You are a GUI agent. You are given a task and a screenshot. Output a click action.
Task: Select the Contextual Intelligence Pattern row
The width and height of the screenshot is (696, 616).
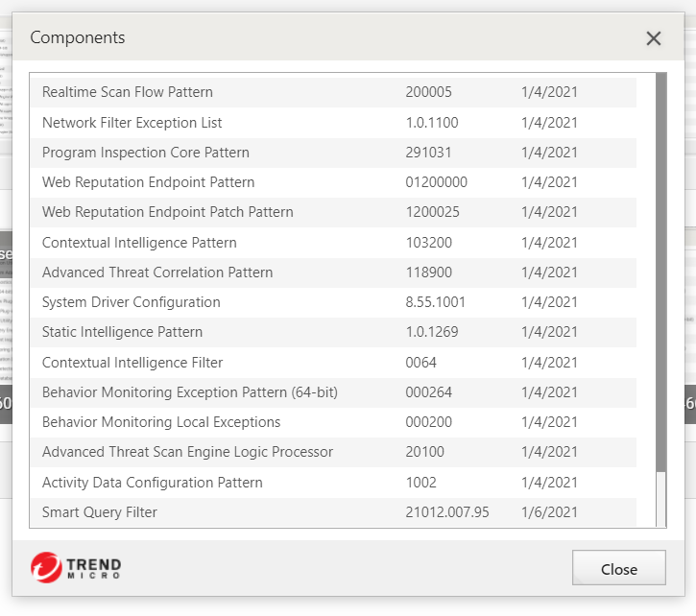139,243
